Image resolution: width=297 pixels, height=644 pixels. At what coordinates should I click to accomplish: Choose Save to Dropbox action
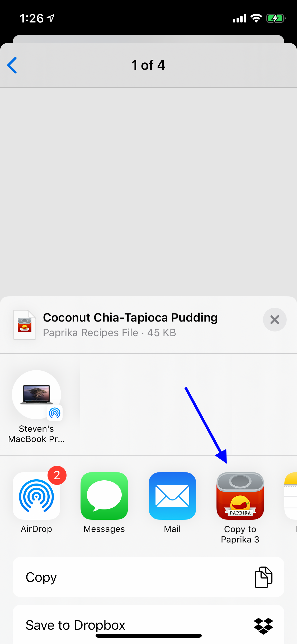coord(148,624)
